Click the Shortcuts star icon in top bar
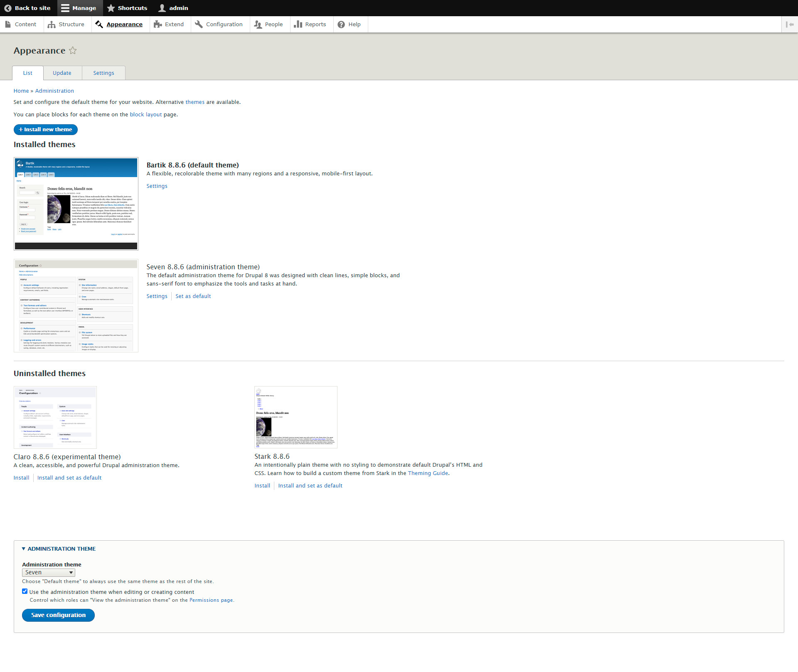798x672 pixels. (111, 8)
